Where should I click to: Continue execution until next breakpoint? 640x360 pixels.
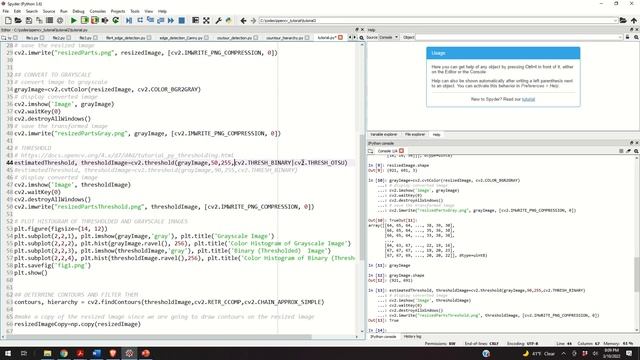(x=171, y=20)
